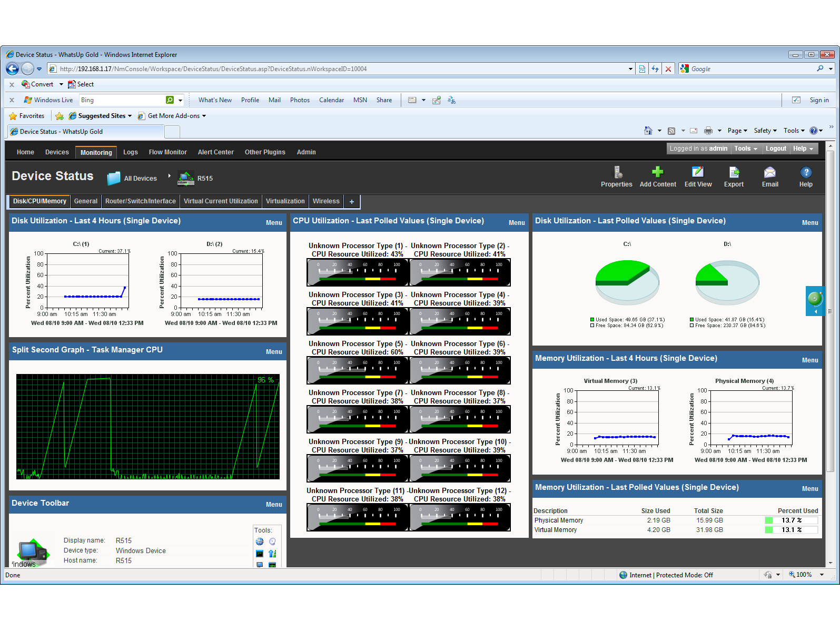The height and width of the screenshot is (630, 840).
Task: Switch to the Router/Switch/Interface tab
Action: 140,201
